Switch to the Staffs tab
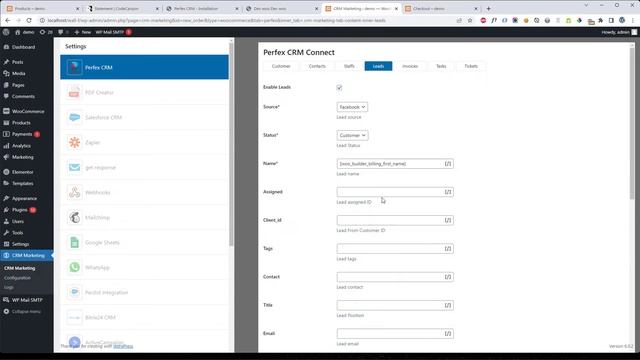This screenshot has height=360, width=640. point(349,66)
